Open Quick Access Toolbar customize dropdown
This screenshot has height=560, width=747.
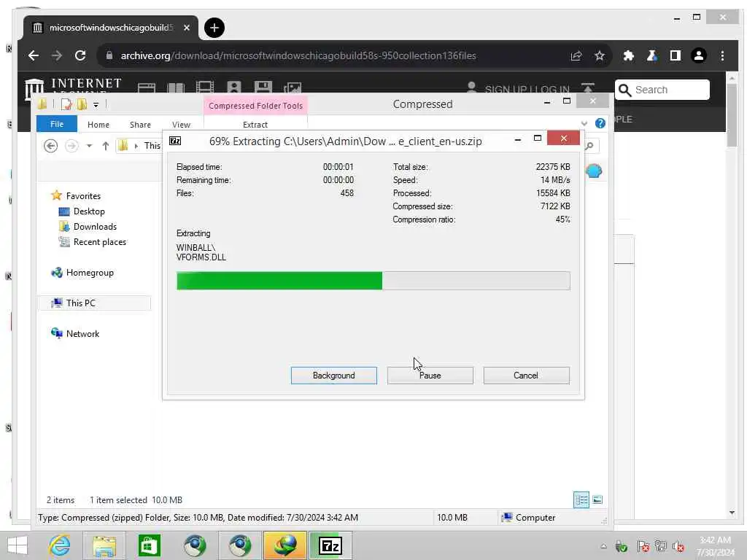[96, 104]
